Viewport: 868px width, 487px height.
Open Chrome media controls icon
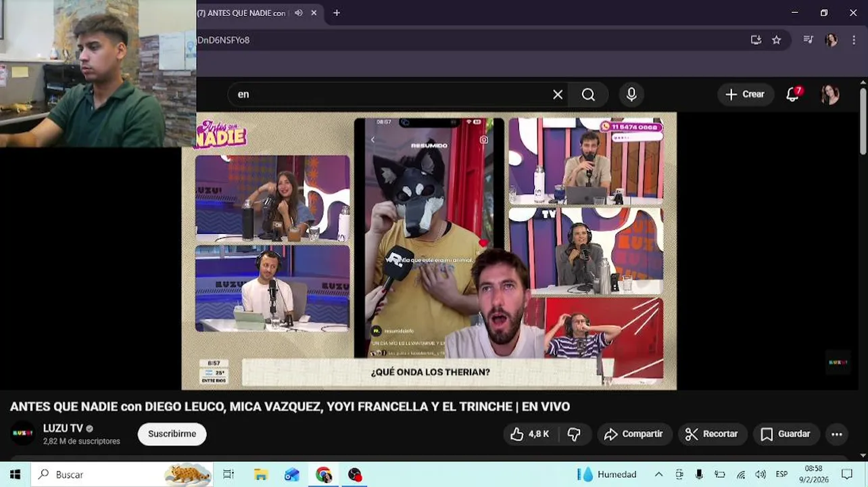(808, 40)
